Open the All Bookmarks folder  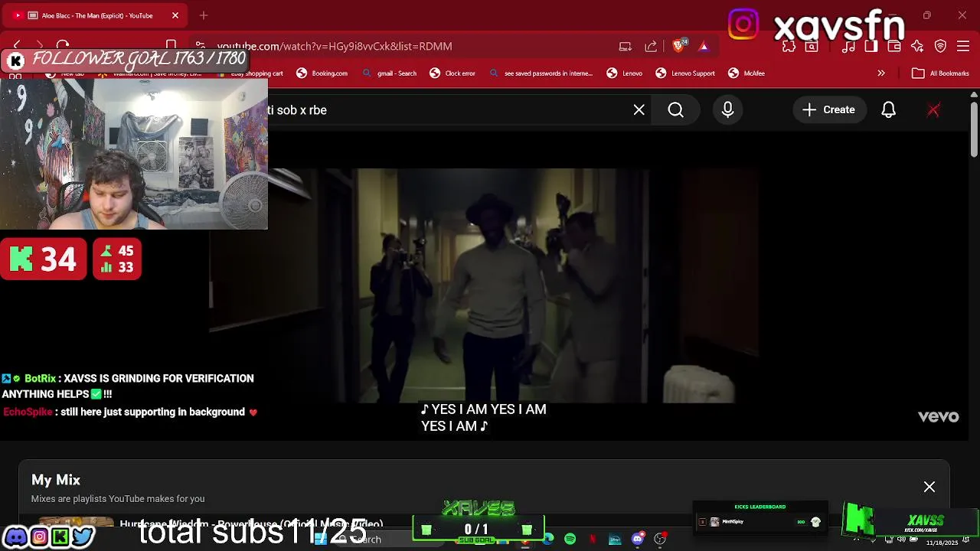(x=940, y=73)
